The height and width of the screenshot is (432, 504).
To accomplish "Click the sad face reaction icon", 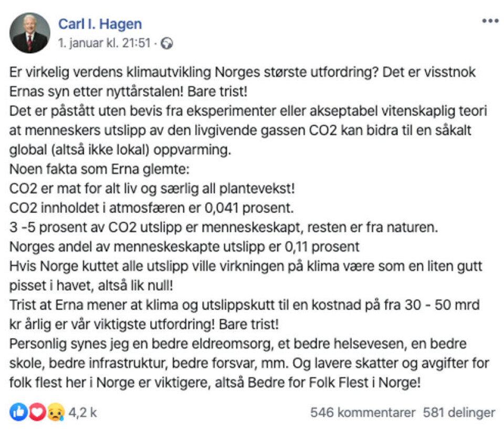I will click(55, 413).
